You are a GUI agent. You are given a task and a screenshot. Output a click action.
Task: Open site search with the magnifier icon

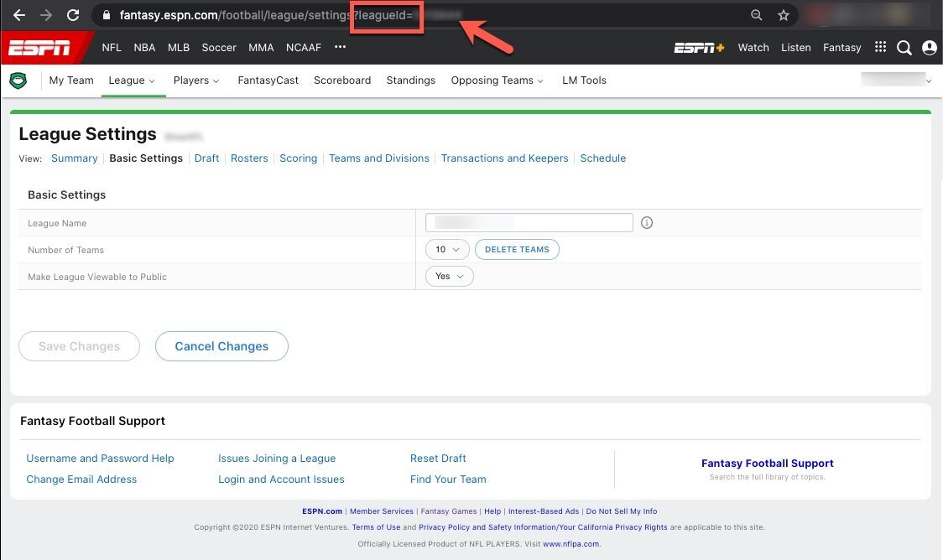tap(904, 48)
